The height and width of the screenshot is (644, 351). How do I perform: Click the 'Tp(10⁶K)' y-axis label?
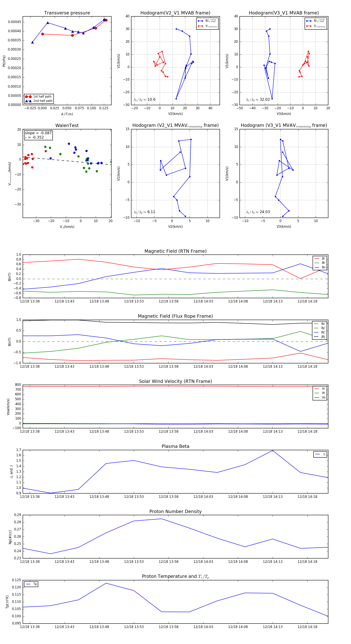pos(7,602)
